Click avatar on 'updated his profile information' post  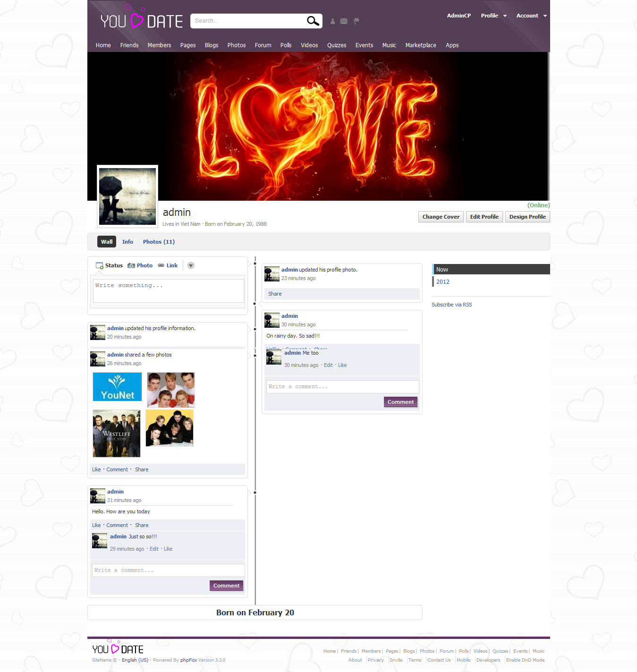pyautogui.click(x=98, y=332)
